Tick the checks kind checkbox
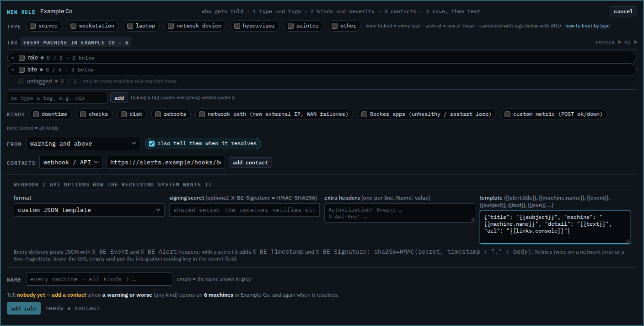Viewport: 644px width, 326px height. pyautogui.click(x=83, y=114)
